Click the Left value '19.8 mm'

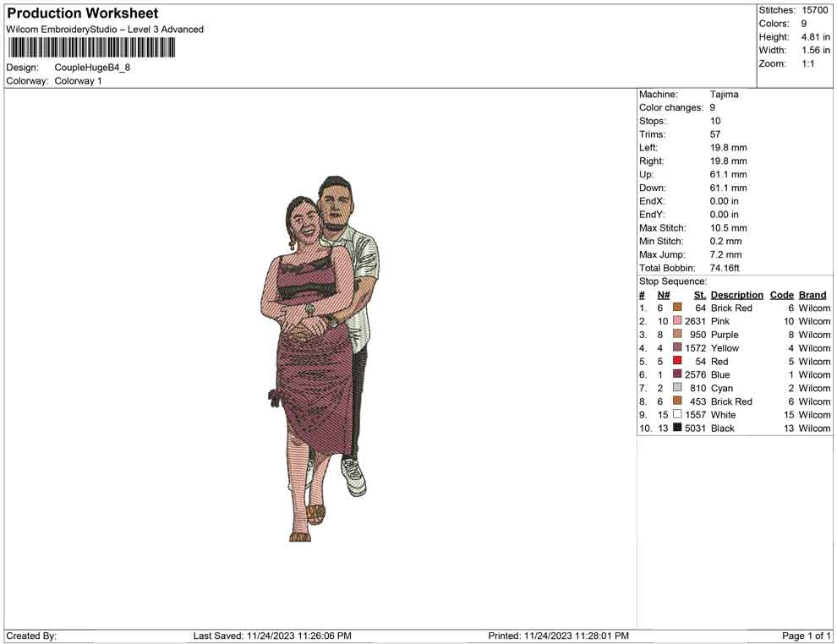click(729, 148)
